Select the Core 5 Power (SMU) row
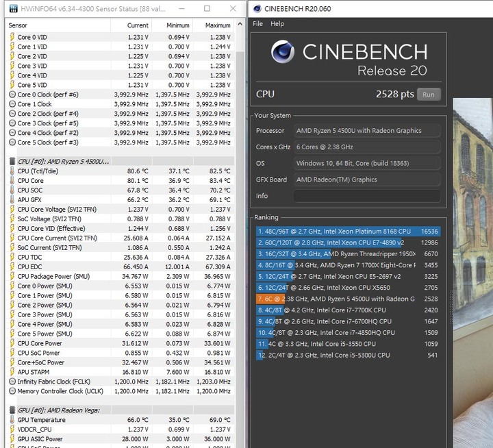The image size is (493, 448). point(121,334)
